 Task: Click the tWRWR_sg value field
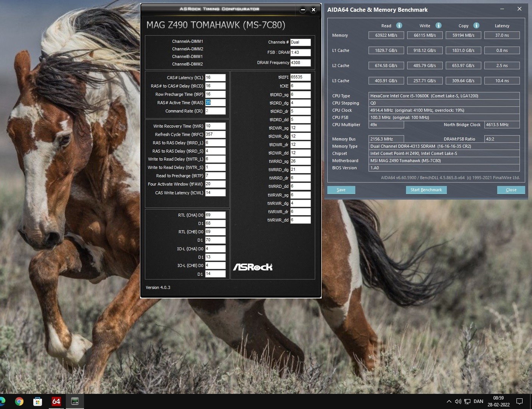pyautogui.click(x=300, y=195)
